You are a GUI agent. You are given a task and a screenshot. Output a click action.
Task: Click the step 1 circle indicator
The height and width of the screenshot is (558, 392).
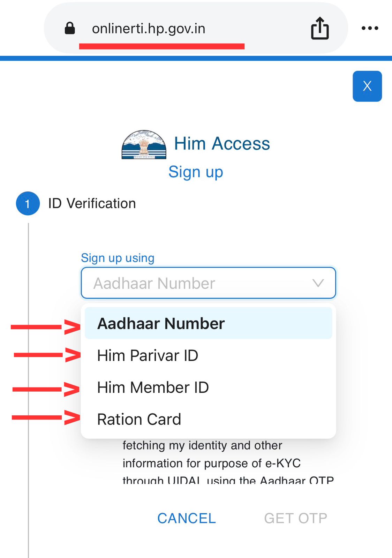28,203
